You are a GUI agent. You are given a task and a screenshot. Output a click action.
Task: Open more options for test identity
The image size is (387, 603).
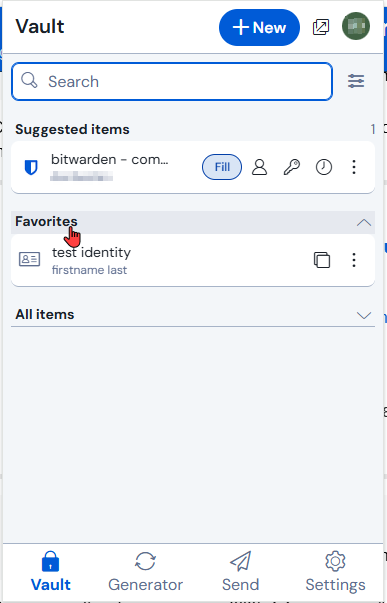coord(354,260)
